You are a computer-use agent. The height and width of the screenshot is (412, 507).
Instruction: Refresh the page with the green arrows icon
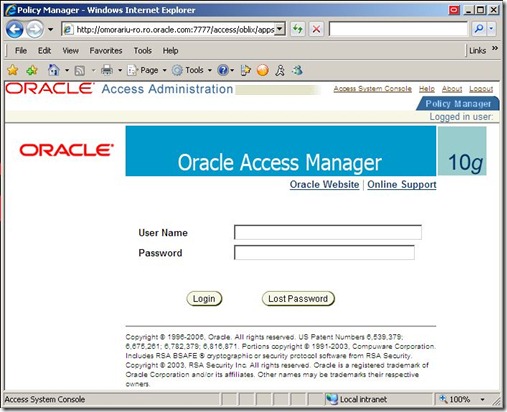pyautogui.click(x=297, y=29)
